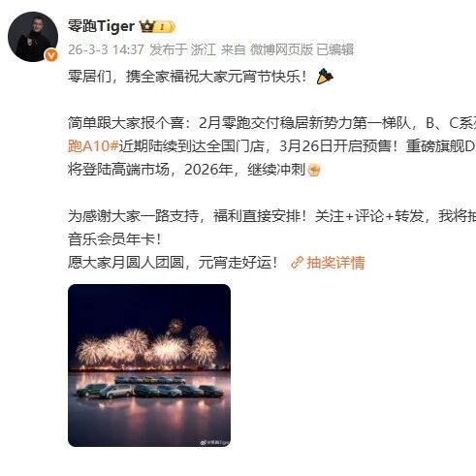Open the 抽奖详情 lottery details
The image size is (476, 476).
pyautogui.click(x=335, y=263)
